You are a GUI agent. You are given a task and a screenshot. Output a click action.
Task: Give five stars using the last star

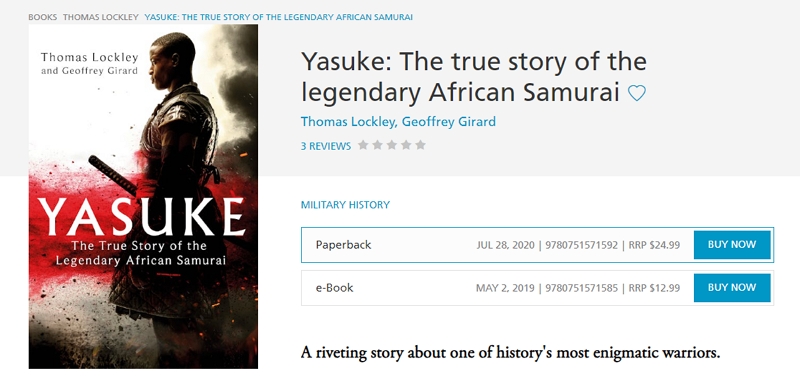pos(420,145)
